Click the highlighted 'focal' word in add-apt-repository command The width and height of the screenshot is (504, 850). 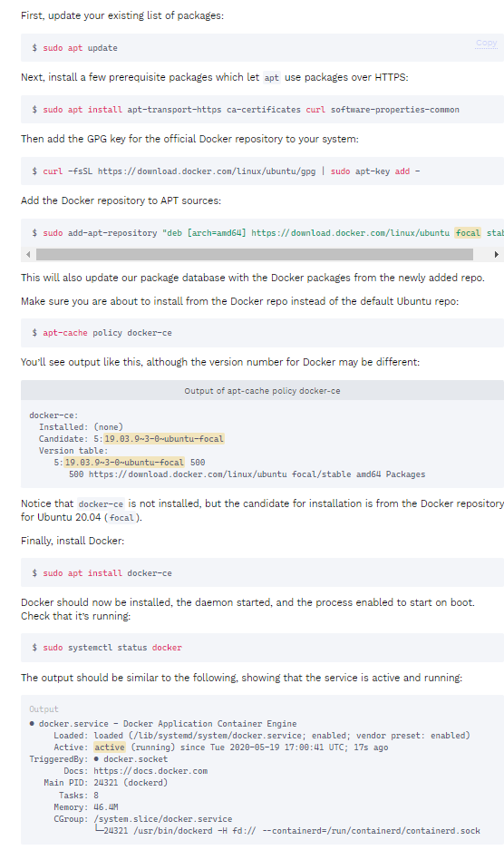[x=468, y=232]
